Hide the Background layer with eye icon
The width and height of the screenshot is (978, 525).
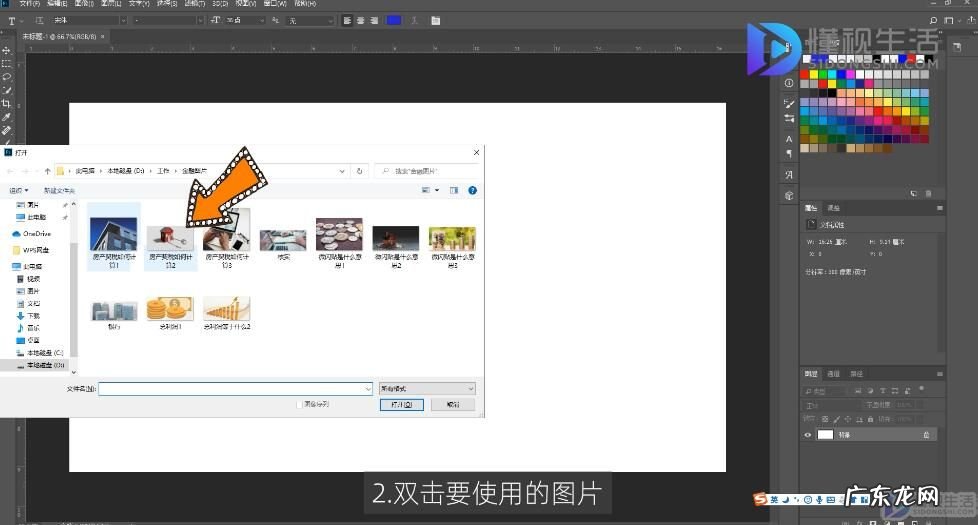click(x=808, y=435)
